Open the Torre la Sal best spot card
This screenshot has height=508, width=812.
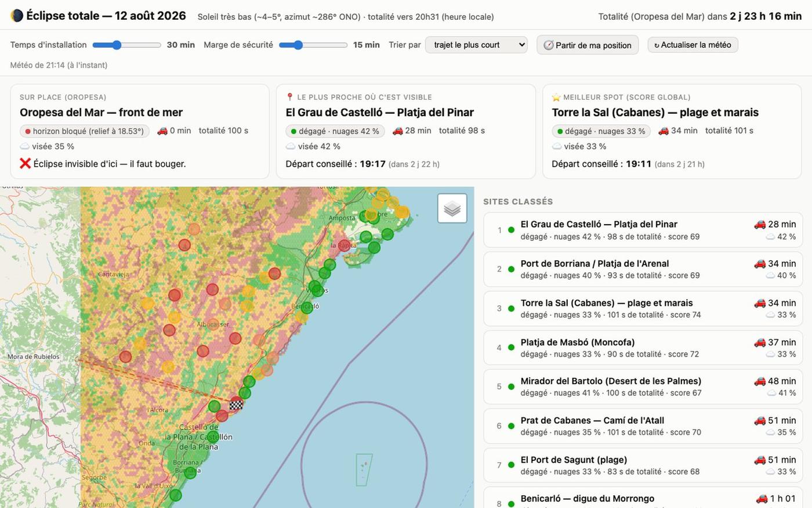coord(672,131)
